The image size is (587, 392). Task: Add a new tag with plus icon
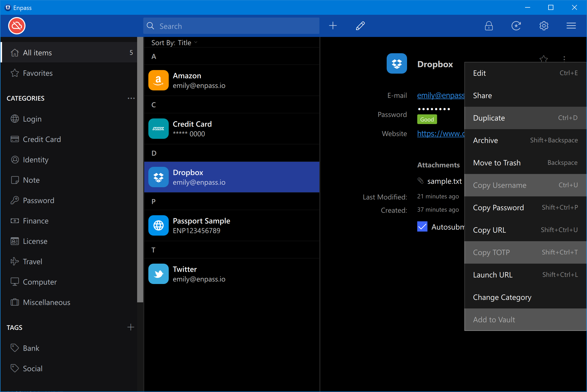pyautogui.click(x=131, y=327)
